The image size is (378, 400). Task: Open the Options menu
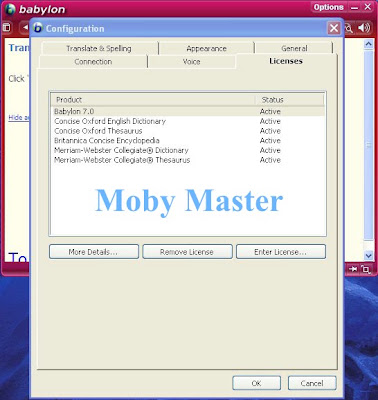[328, 7]
